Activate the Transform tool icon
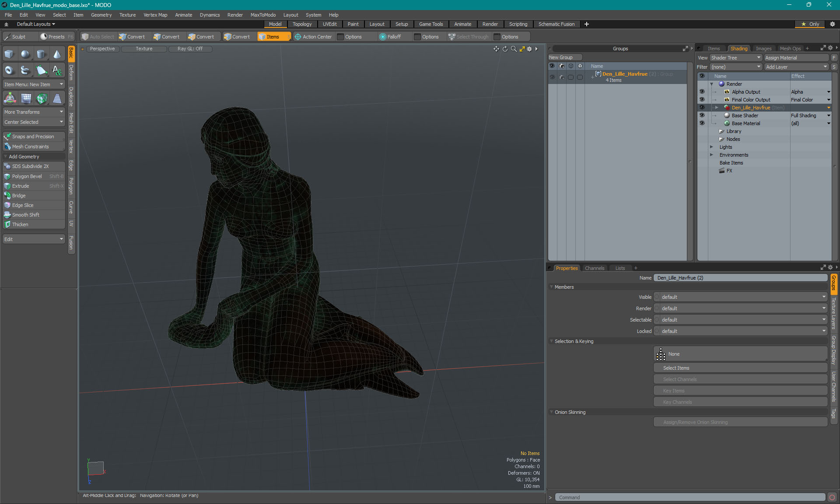The width and height of the screenshot is (840, 504). pyautogui.click(x=10, y=98)
